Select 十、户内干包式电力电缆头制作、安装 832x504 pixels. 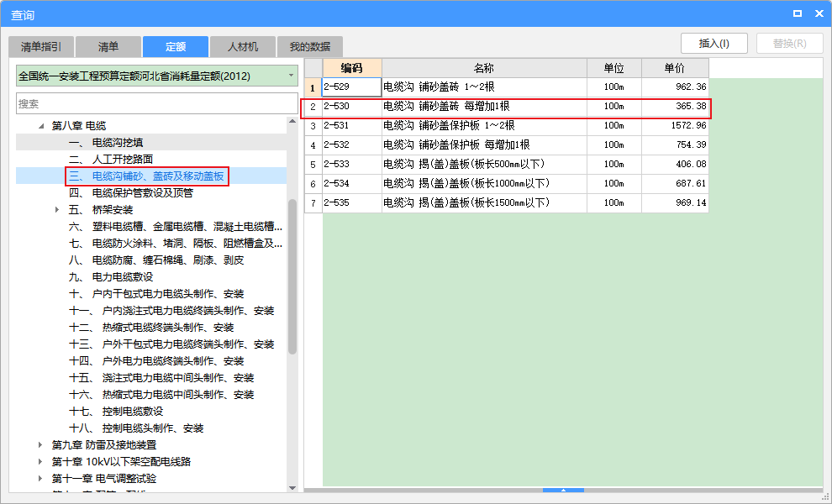point(156,294)
